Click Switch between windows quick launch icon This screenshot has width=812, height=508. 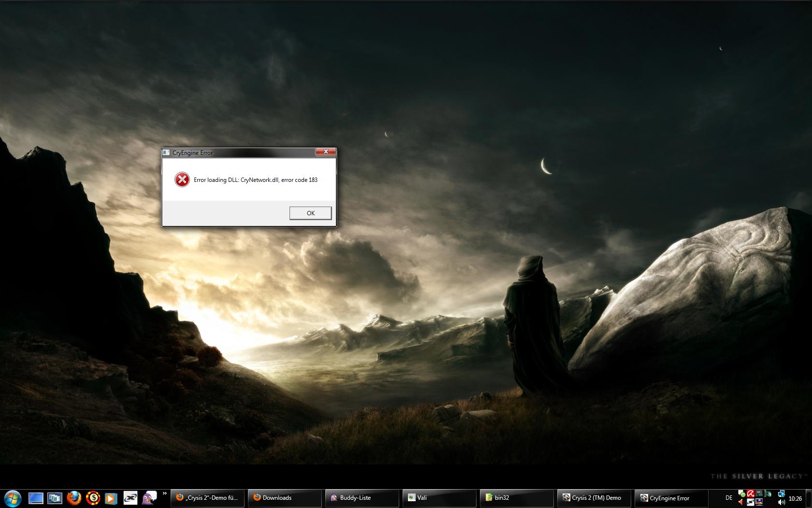pyautogui.click(x=55, y=498)
